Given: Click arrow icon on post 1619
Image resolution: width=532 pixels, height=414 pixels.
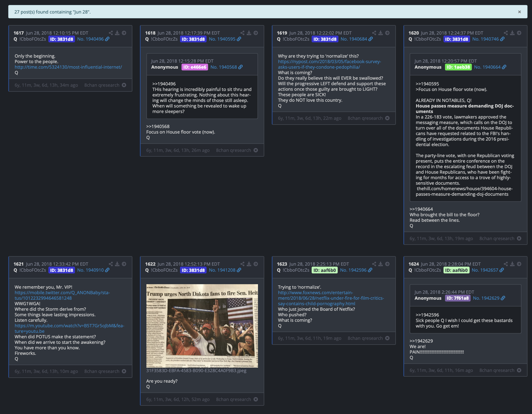Looking at the screenshot, I should (x=387, y=33).
